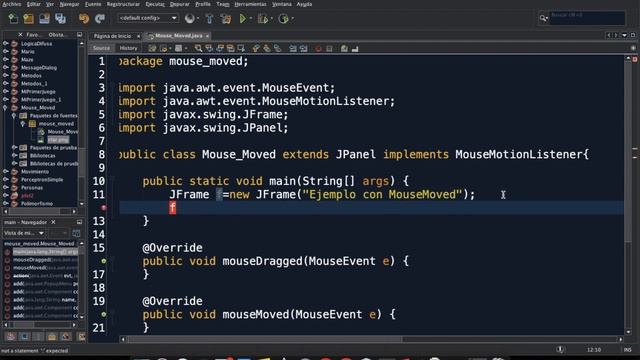The width and height of the screenshot is (640, 360).
Task: Click the New File toolbar icon
Action: (x=13, y=18)
